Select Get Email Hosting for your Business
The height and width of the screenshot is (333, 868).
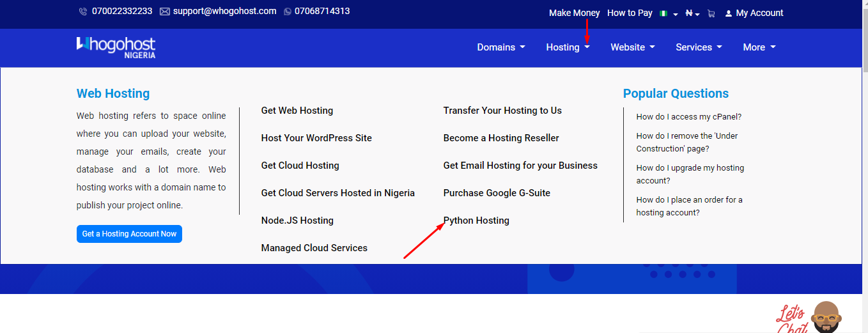[x=520, y=166]
